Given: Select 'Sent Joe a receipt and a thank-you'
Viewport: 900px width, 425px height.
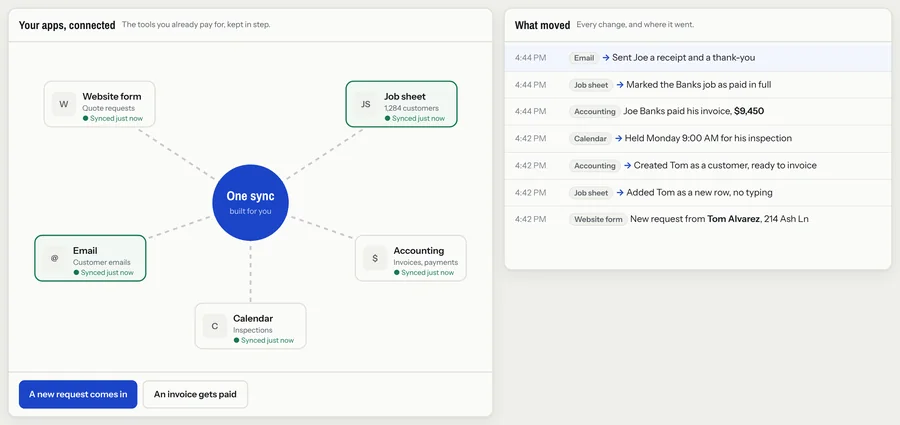Looking at the screenshot, I should pos(684,57).
